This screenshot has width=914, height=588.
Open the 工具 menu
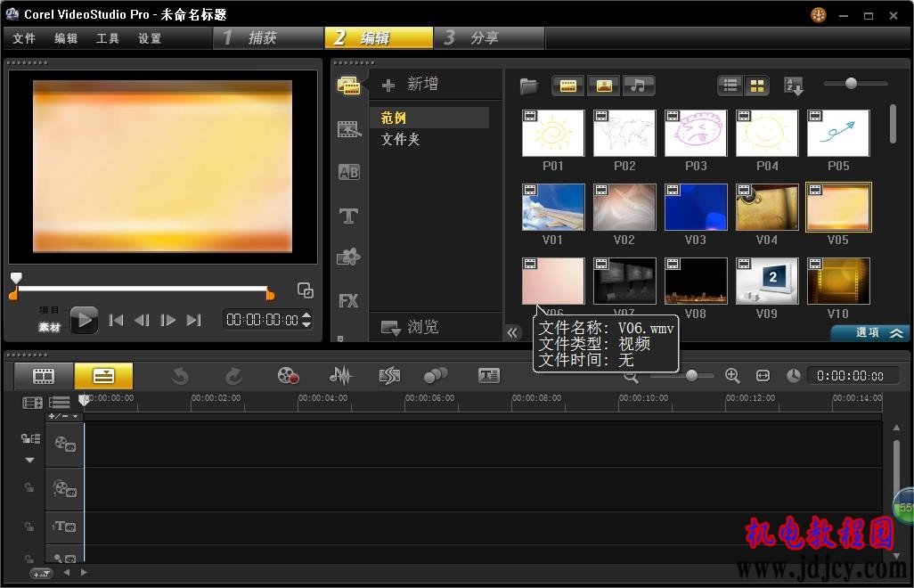click(x=108, y=38)
